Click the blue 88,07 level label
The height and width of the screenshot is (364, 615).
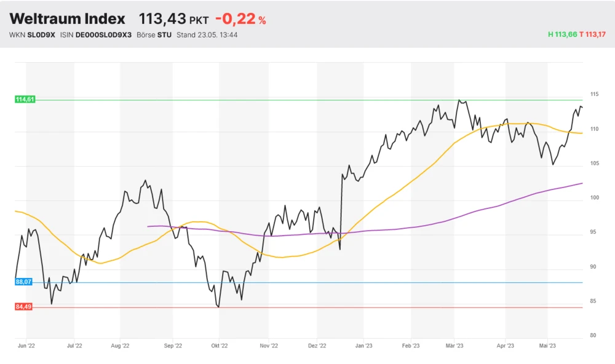pos(23,282)
